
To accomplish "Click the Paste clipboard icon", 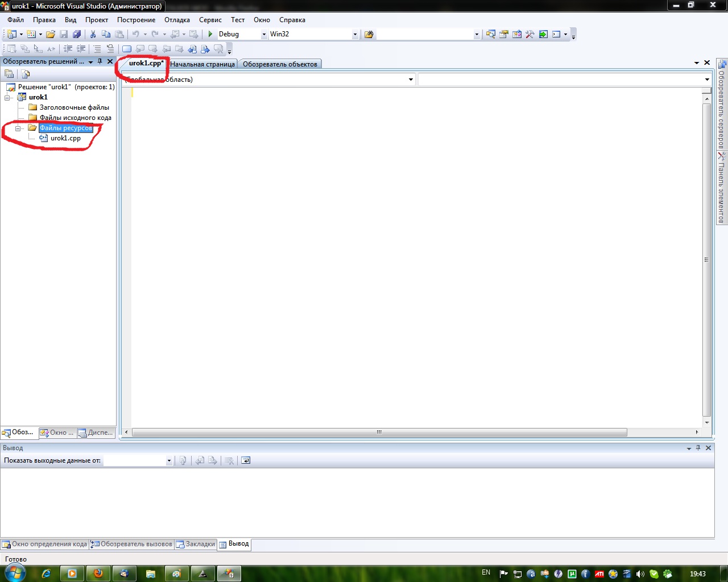I will tap(119, 34).
